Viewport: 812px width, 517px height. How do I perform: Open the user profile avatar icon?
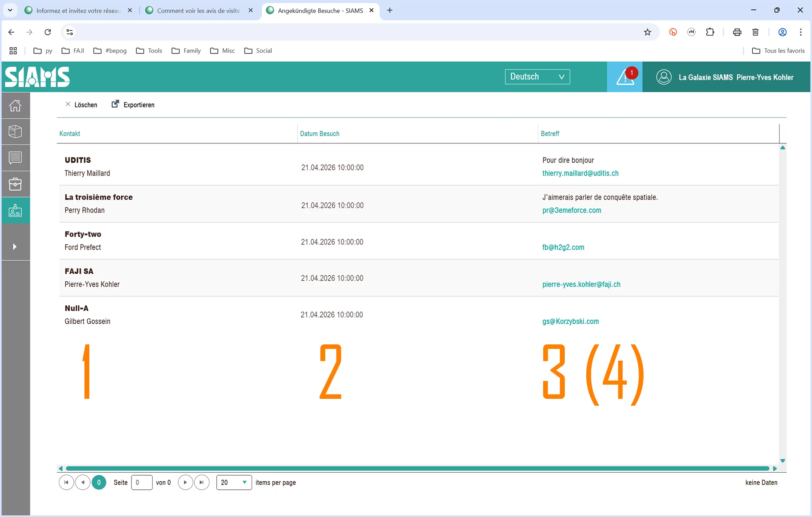tap(664, 77)
